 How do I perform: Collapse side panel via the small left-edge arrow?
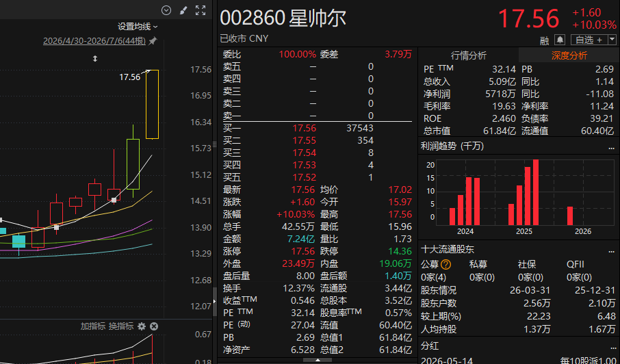(x=215, y=301)
